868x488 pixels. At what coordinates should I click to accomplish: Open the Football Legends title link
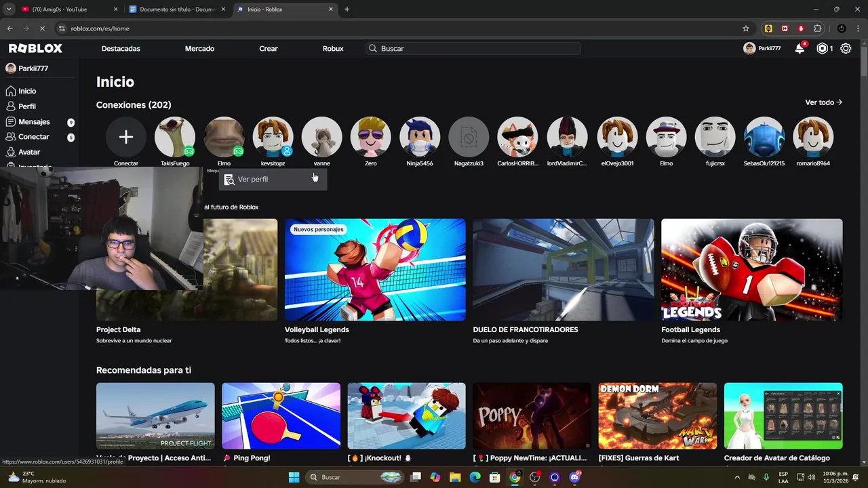tap(690, 329)
